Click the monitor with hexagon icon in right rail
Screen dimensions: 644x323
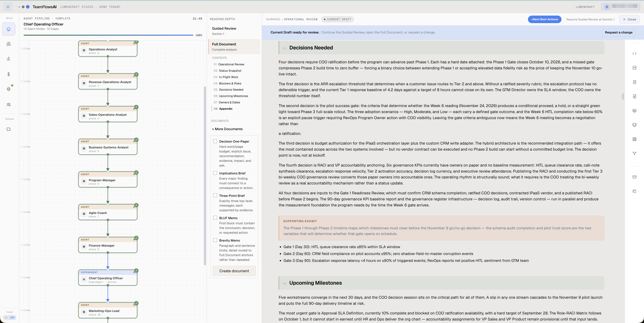pos(634,125)
